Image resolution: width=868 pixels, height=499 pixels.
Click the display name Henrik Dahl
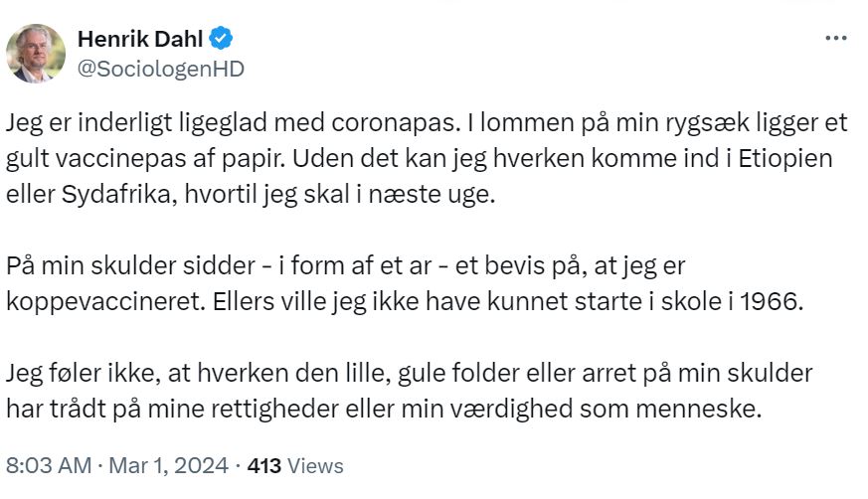point(142,40)
